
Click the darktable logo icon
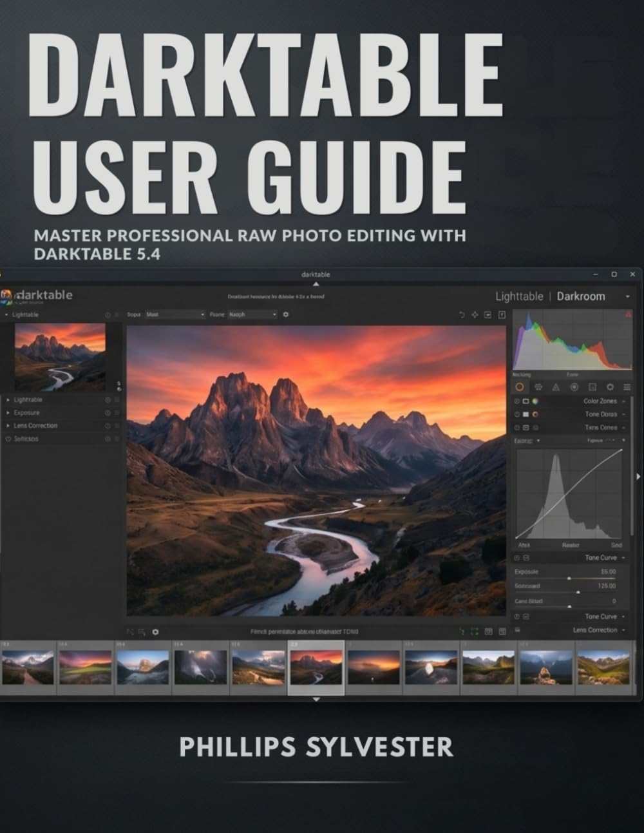click(x=6, y=296)
